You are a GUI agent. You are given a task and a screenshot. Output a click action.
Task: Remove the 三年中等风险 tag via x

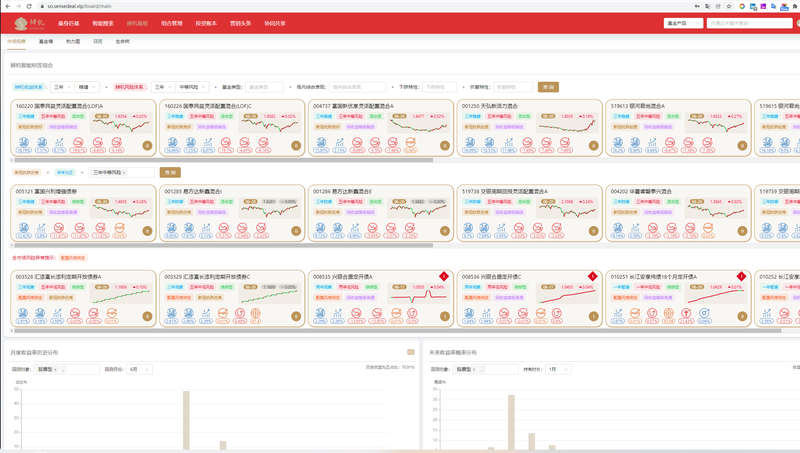124,172
